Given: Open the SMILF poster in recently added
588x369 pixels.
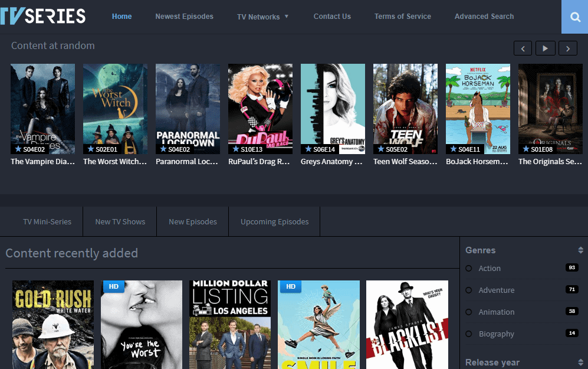Looking at the screenshot, I should click(x=318, y=325).
